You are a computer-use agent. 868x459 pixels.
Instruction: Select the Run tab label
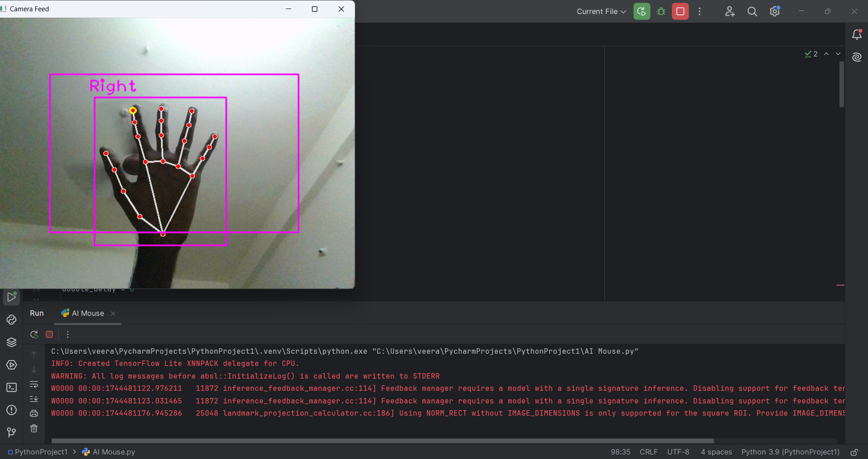[x=37, y=313]
